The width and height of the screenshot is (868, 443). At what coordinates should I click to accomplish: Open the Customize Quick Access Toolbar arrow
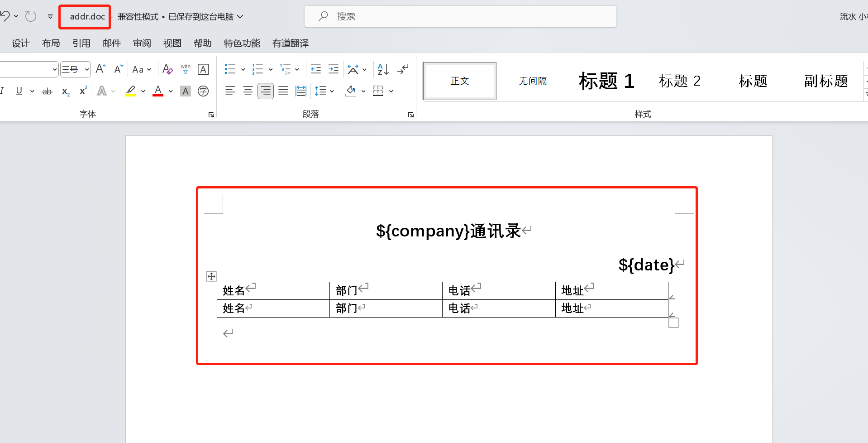[x=50, y=16]
